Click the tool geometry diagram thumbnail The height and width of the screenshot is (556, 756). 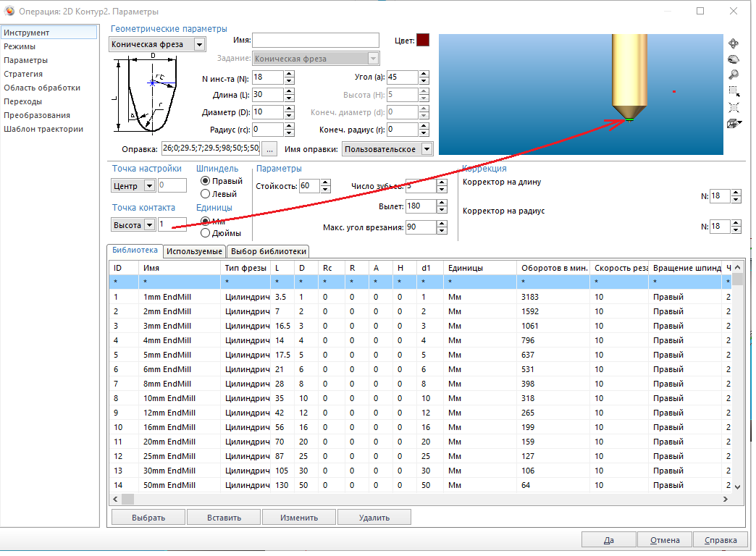tap(143, 93)
